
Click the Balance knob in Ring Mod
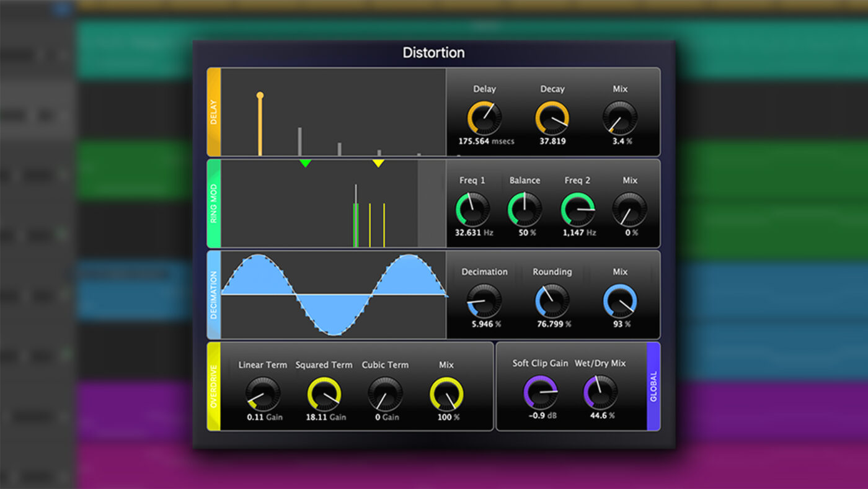[x=525, y=209]
